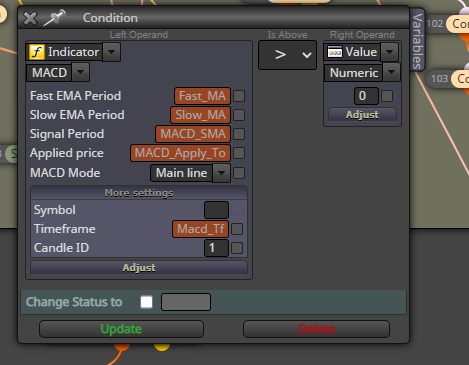Click the Candle ID value field

pos(216,248)
